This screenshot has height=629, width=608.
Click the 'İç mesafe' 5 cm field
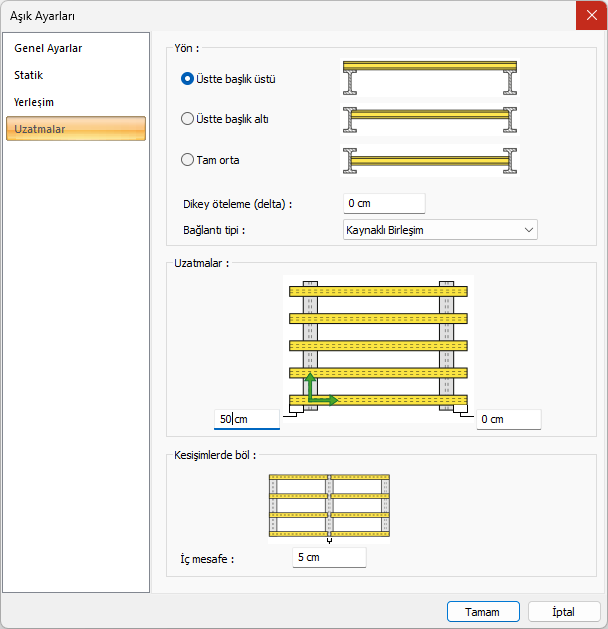329,557
